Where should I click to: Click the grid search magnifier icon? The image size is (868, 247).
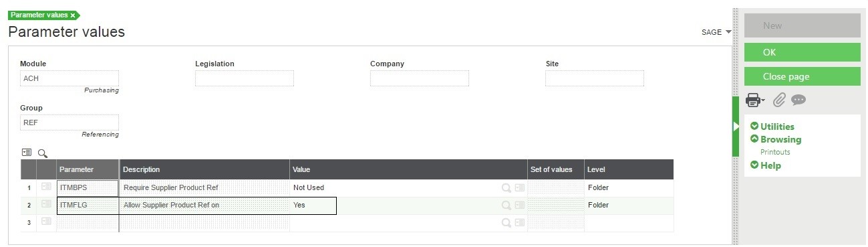43,152
